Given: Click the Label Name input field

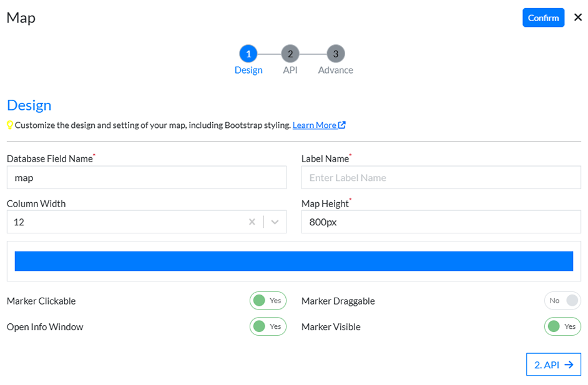Looking at the screenshot, I should click(441, 177).
